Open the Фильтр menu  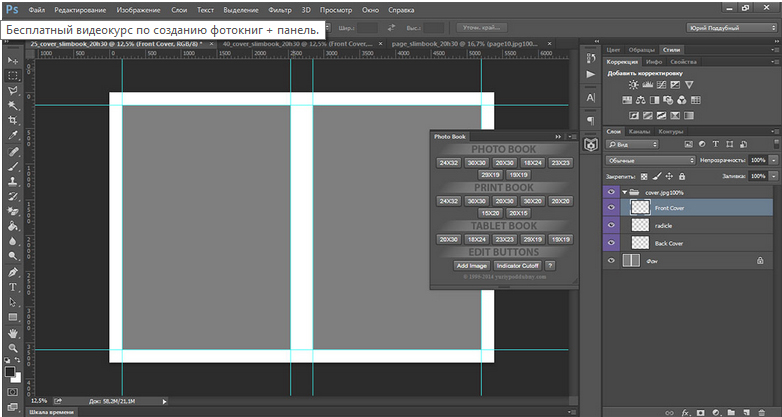[x=280, y=8]
